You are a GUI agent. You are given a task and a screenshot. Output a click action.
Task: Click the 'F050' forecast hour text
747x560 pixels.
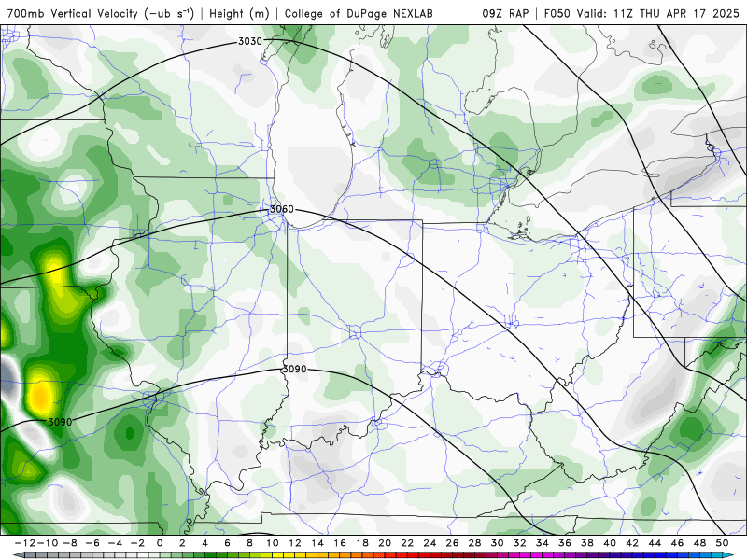pyautogui.click(x=557, y=13)
